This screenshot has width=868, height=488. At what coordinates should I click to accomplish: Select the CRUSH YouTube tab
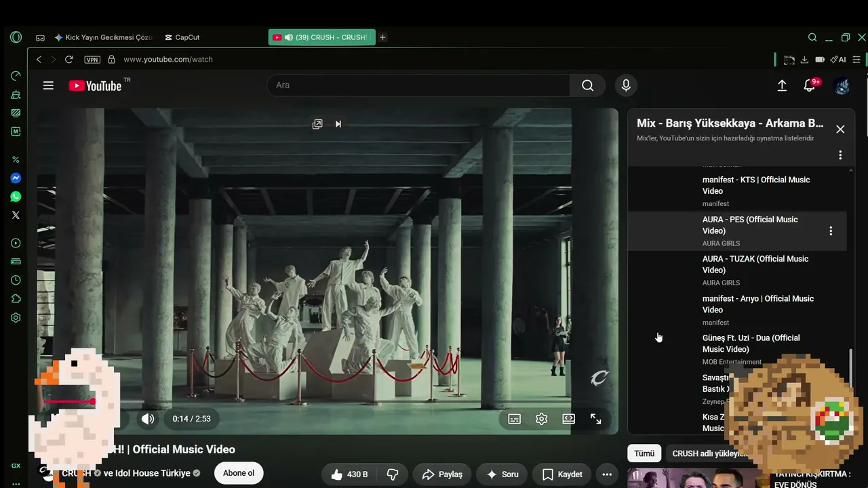(x=321, y=37)
